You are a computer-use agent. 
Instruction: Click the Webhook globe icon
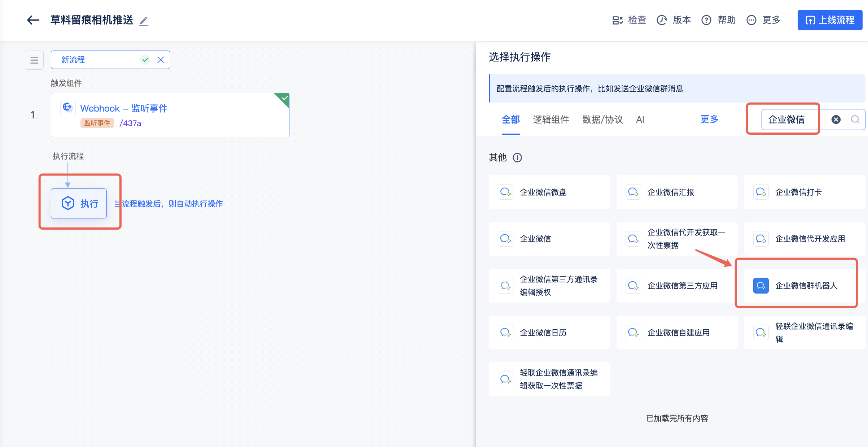click(67, 107)
